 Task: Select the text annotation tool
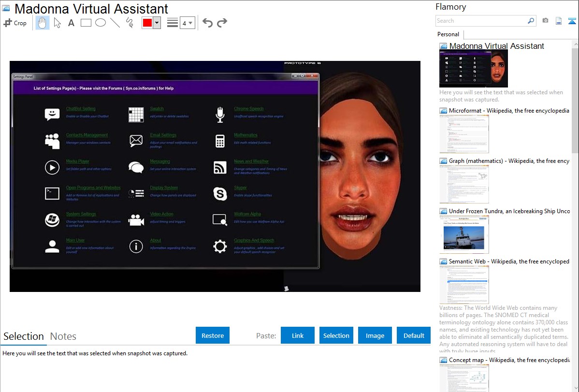click(71, 23)
